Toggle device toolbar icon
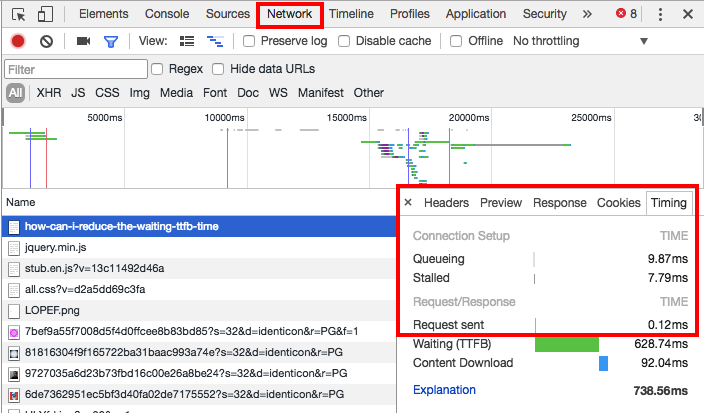Viewport: 704px width, 413px height. [45, 14]
